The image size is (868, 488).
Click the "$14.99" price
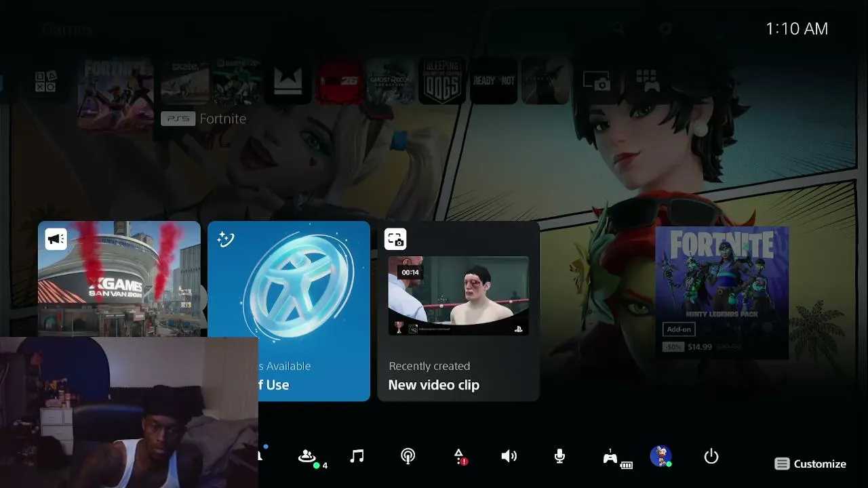point(699,347)
